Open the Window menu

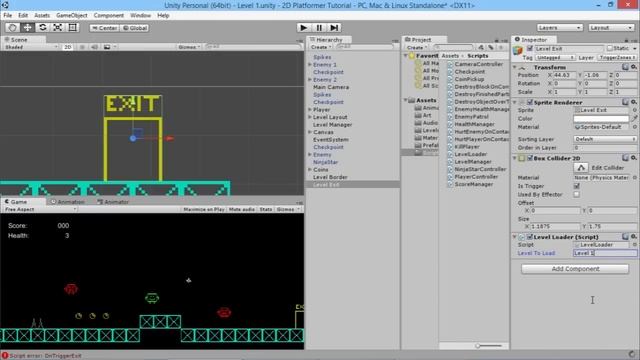click(140, 15)
